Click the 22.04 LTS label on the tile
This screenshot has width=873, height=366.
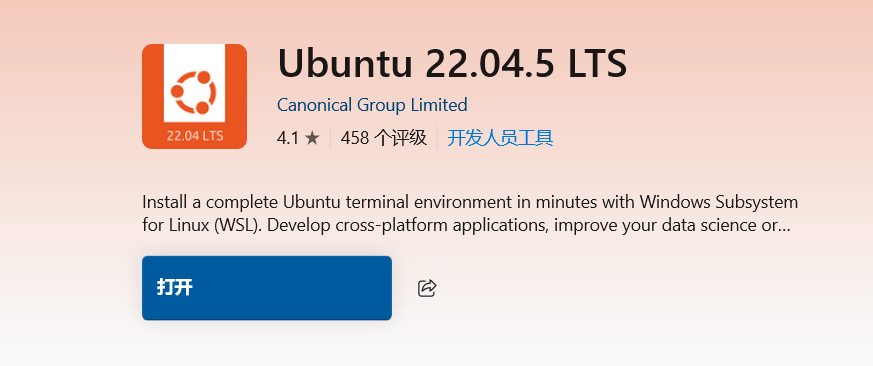(194, 135)
